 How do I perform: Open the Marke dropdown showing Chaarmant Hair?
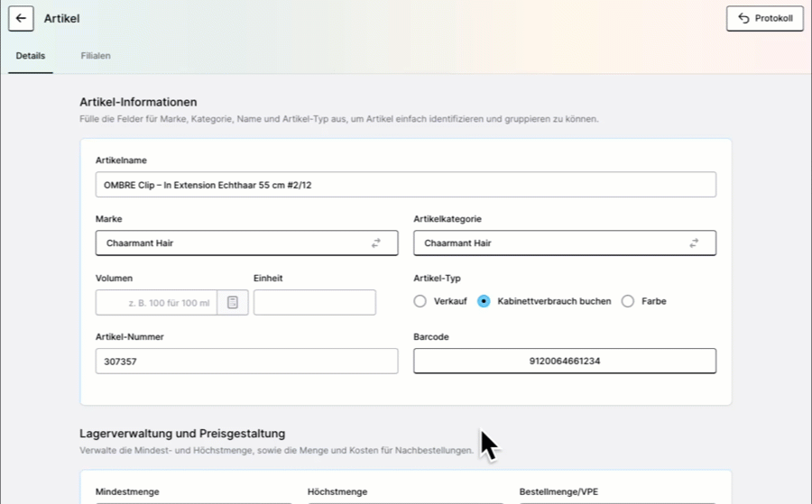(x=235, y=243)
